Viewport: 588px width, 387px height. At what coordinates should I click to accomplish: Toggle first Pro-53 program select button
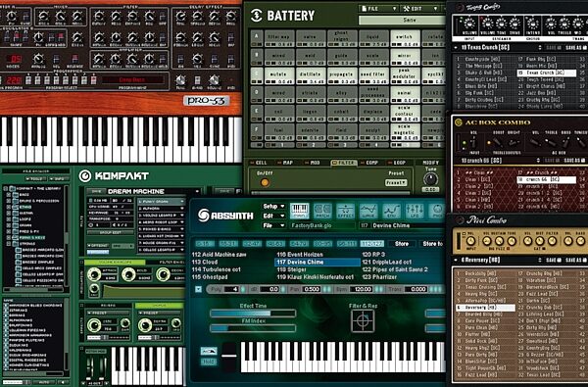tap(28, 80)
